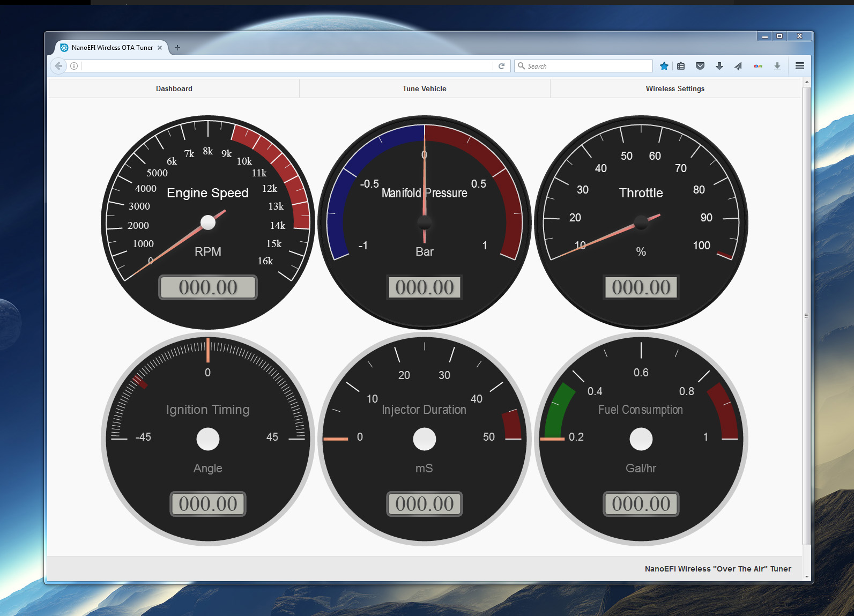
Task: Click the footer text NanoEFI Wireless Tuner
Action: 718,569
